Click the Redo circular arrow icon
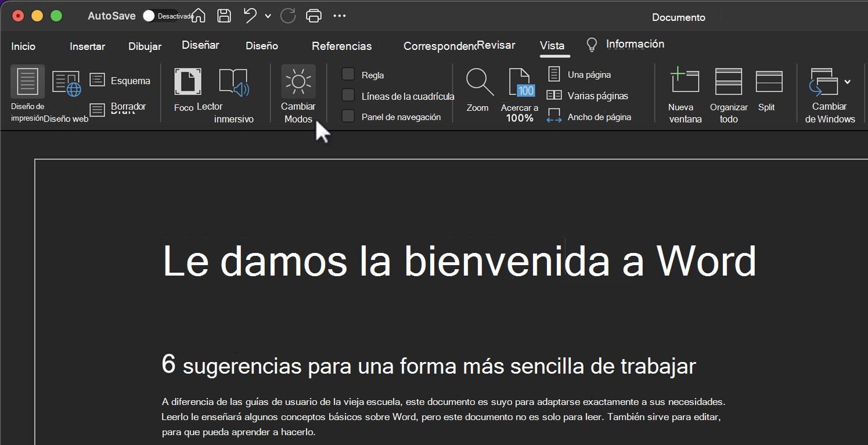Screen dimensions: 868x445 coord(288,16)
